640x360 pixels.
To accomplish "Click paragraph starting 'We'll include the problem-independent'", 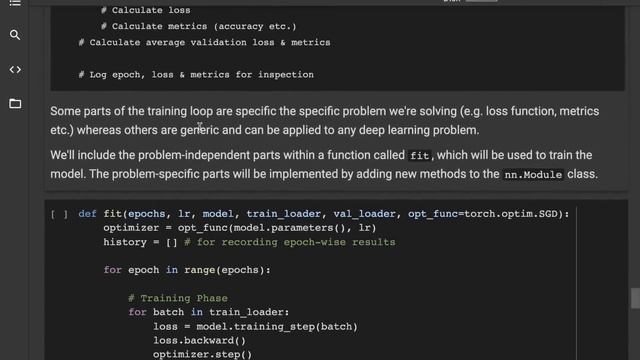I will click(x=324, y=164).
